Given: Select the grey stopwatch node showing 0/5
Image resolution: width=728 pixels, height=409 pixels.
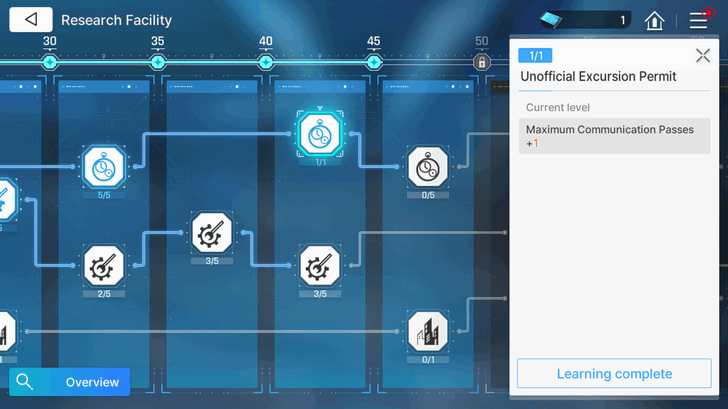Looking at the screenshot, I should click(x=428, y=167).
